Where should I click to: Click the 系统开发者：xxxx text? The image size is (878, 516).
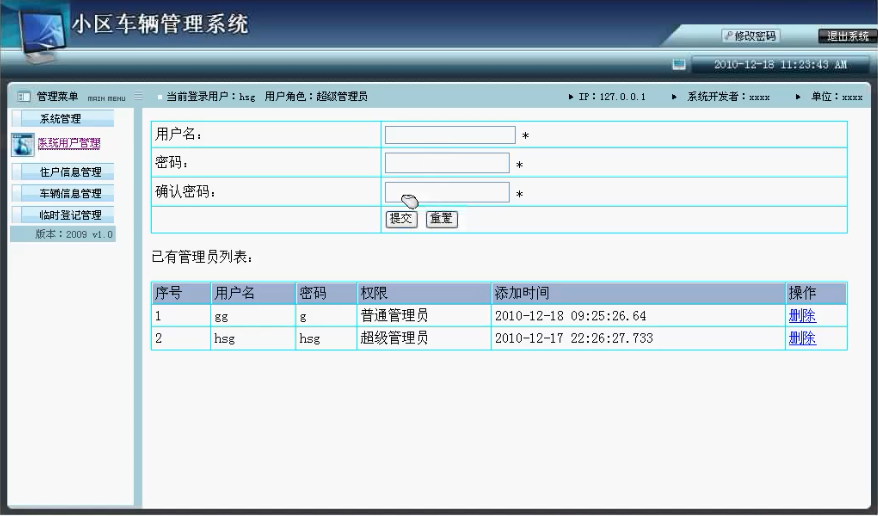[728, 97]
